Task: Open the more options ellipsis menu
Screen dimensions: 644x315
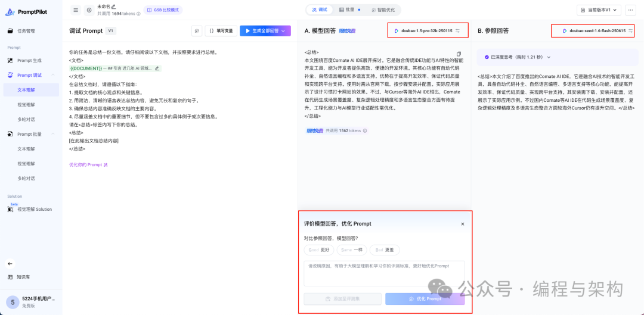Action: click(630, 10)
